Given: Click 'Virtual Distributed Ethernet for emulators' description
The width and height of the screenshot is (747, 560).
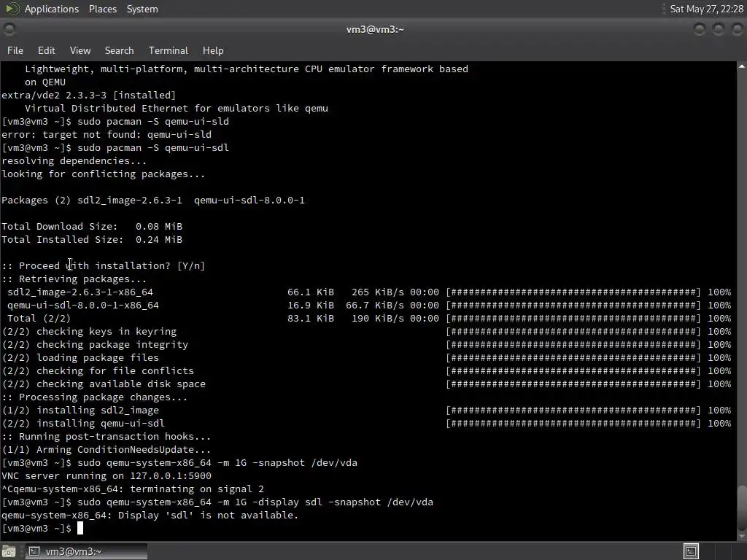Looking at the screenshot, I should point(177,109).
